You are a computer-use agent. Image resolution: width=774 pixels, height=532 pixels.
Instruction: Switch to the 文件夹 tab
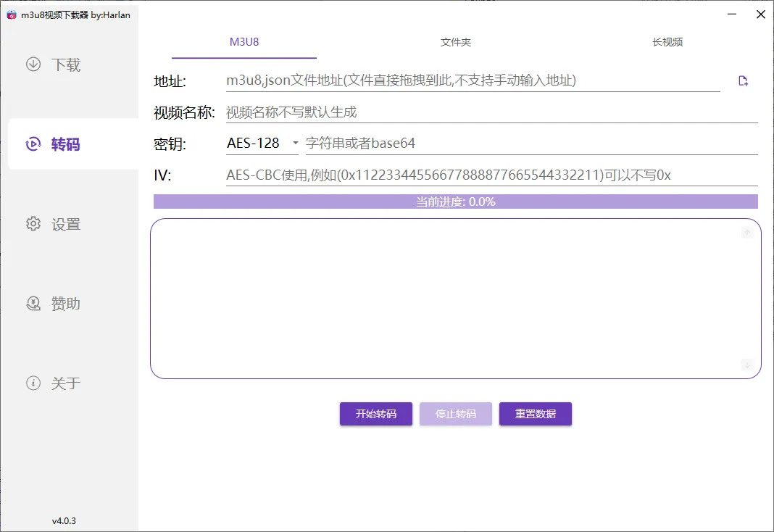(455, 42)
